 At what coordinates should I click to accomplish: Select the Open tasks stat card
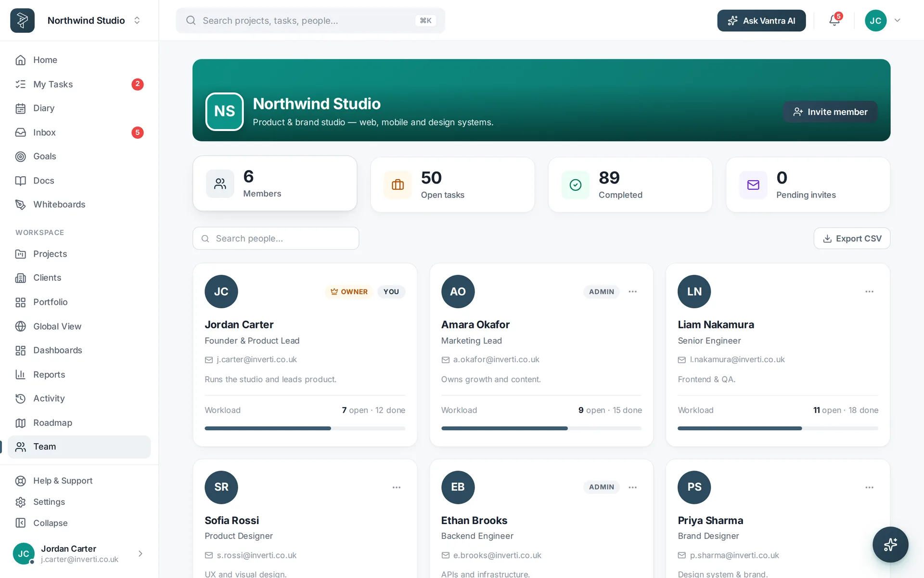[x=452, y=185]
